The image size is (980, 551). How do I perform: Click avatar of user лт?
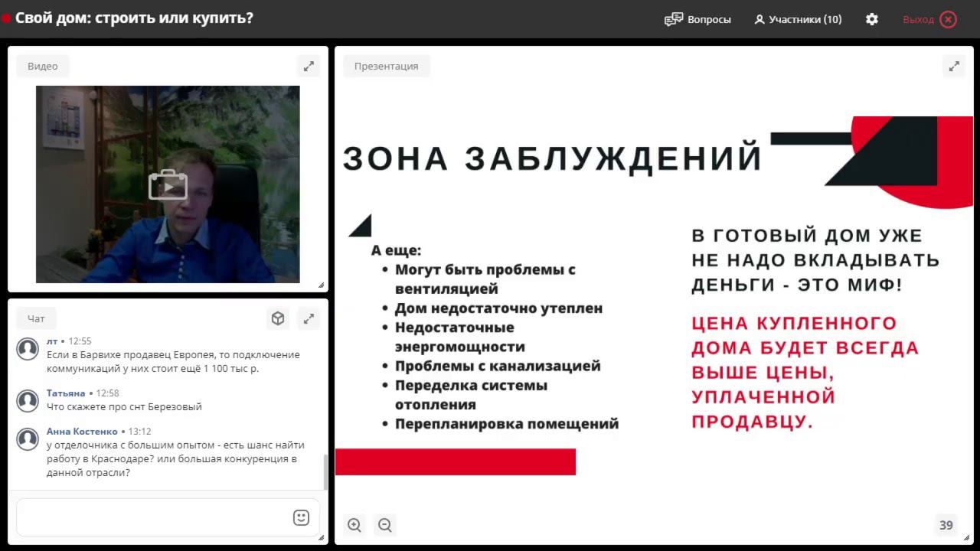point(28,349)
